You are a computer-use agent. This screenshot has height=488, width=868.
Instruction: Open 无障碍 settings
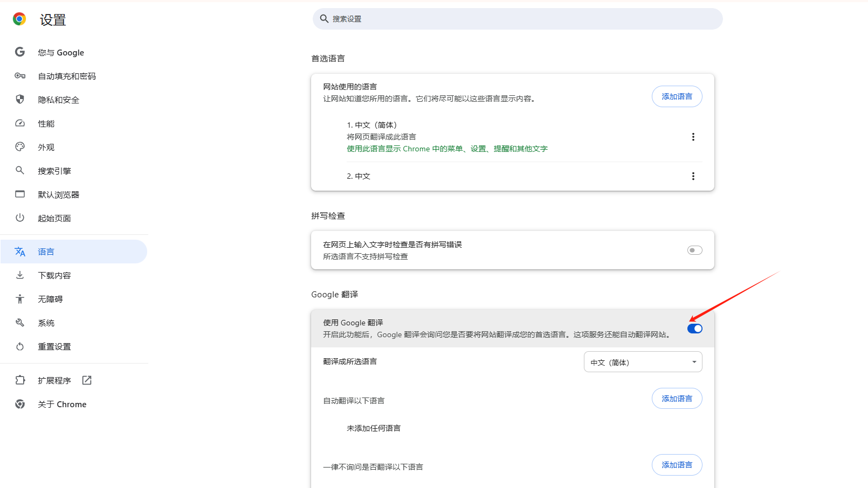(x=74, y=299)
